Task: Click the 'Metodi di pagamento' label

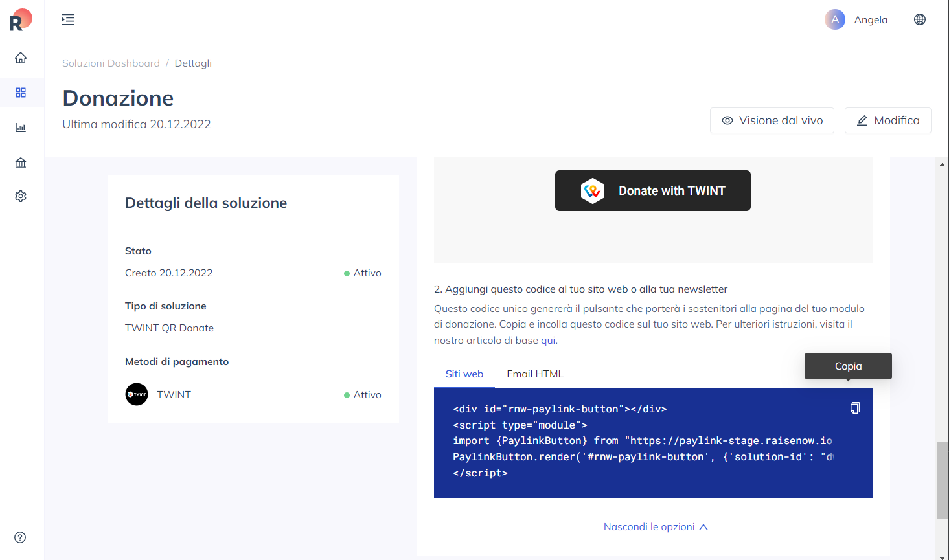Action: 177,362
